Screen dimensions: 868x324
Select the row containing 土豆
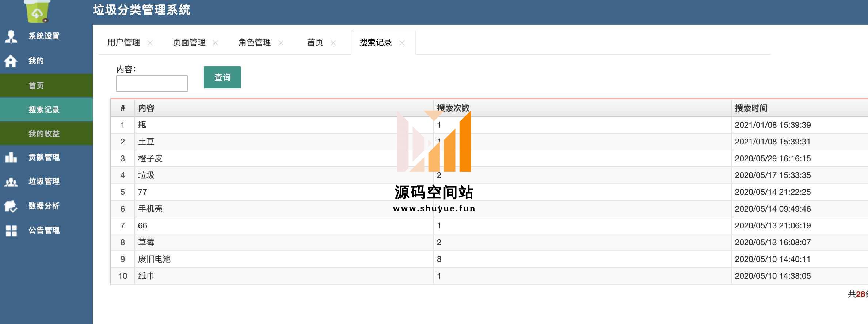pyautogui.click(x=489, y=142)
